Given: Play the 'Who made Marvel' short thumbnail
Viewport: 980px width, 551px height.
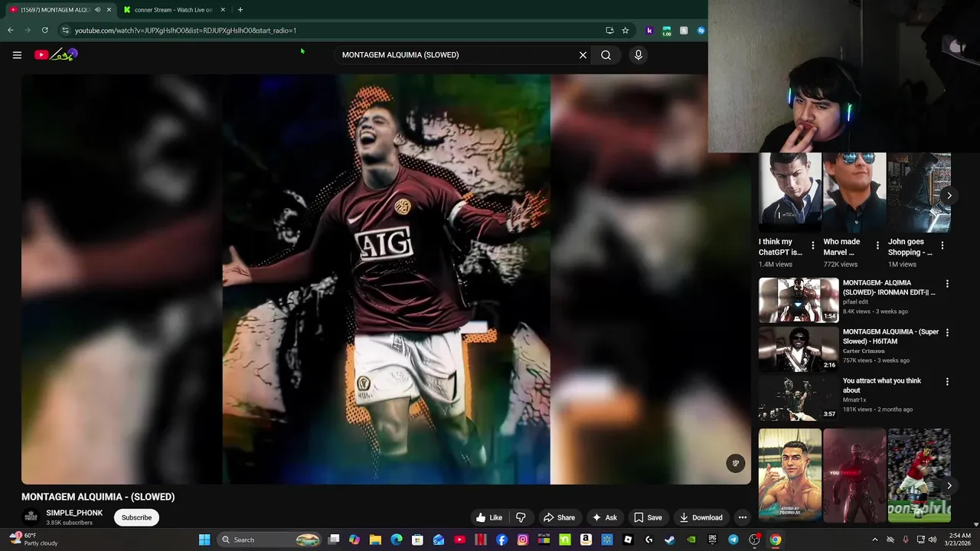Looking at the screenshot, I should pos(854,192).
